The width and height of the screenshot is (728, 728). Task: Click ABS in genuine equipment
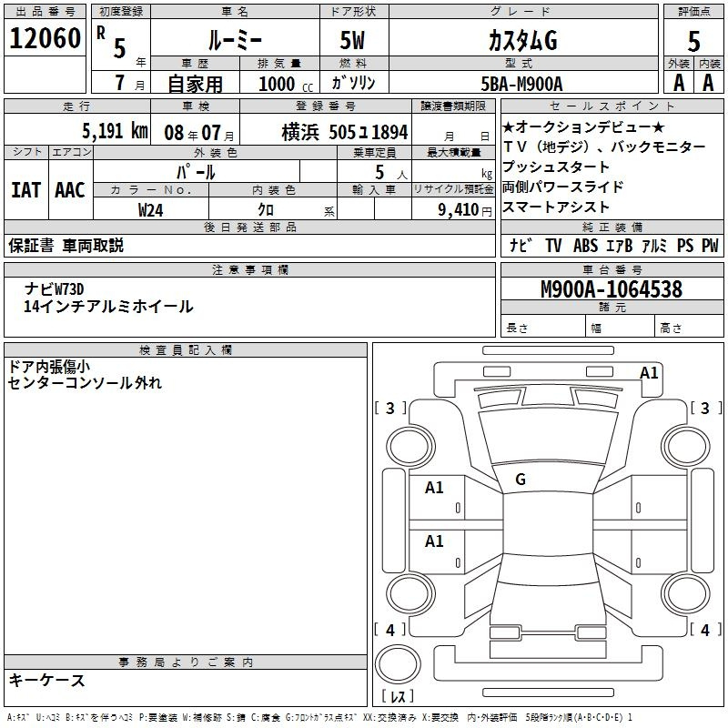pyautogui.click(x=585, y=246)
